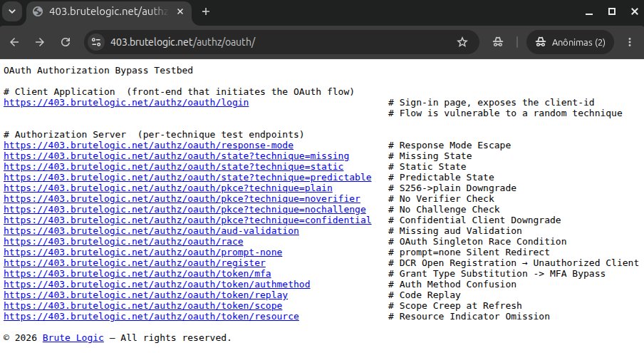
Task: Open the oauth/response-mode link
Action: [149, 145]
